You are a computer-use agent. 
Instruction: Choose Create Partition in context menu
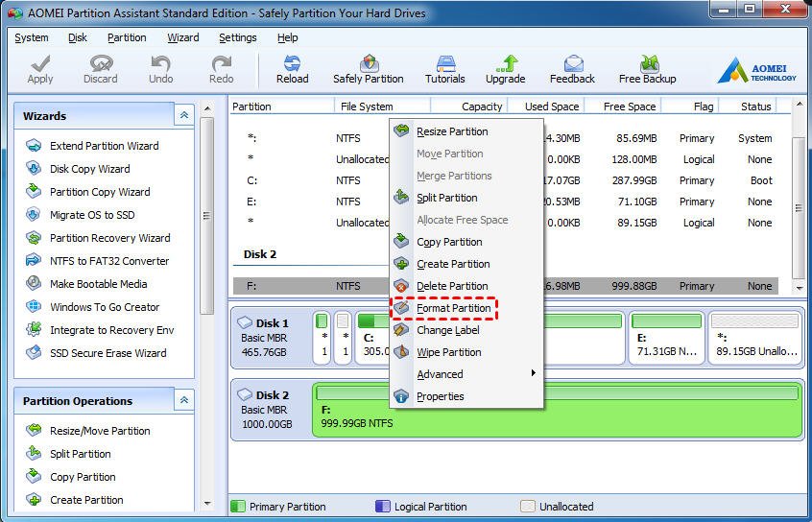(466, 264)
